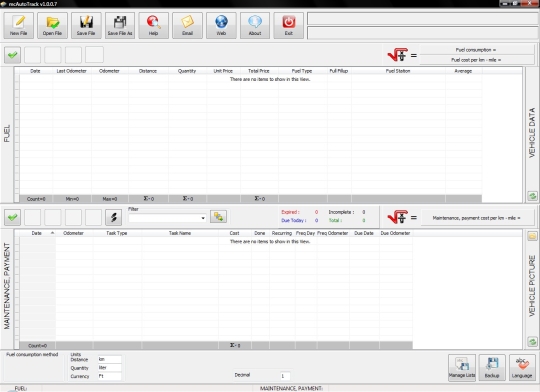
Task: Click the Save File toolbar button
Action: click(86, 25)
